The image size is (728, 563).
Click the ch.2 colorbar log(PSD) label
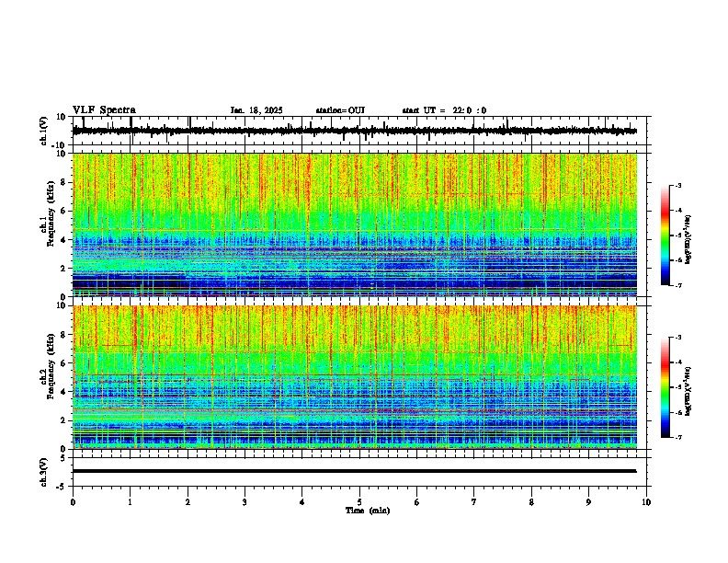(x=688, y=391)
